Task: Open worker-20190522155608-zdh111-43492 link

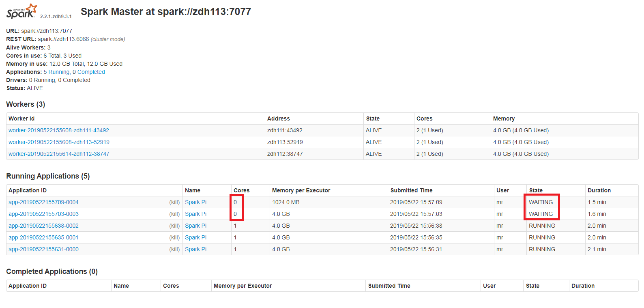Action: [59, 130]
